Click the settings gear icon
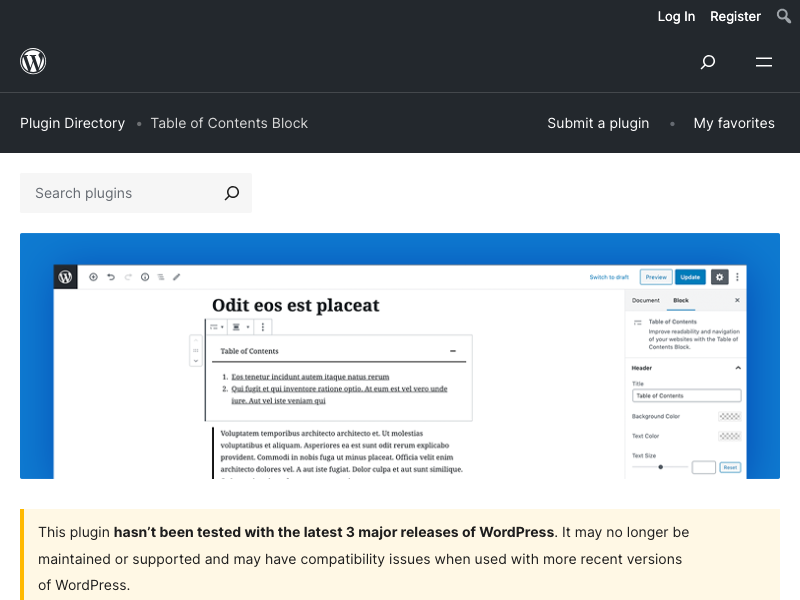Screen dimensions: 800x600 pyautogui.click(x=719, y=277)
